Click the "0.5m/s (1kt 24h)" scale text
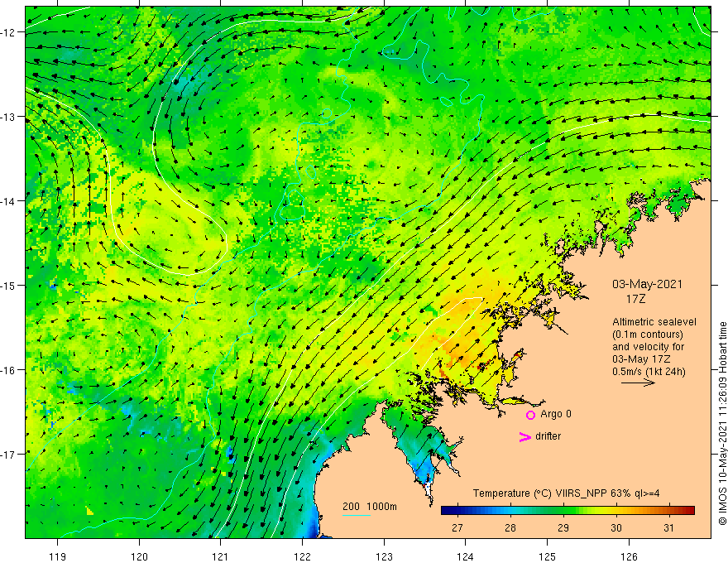This screenshot has width=728, height=563. point(649,372)
